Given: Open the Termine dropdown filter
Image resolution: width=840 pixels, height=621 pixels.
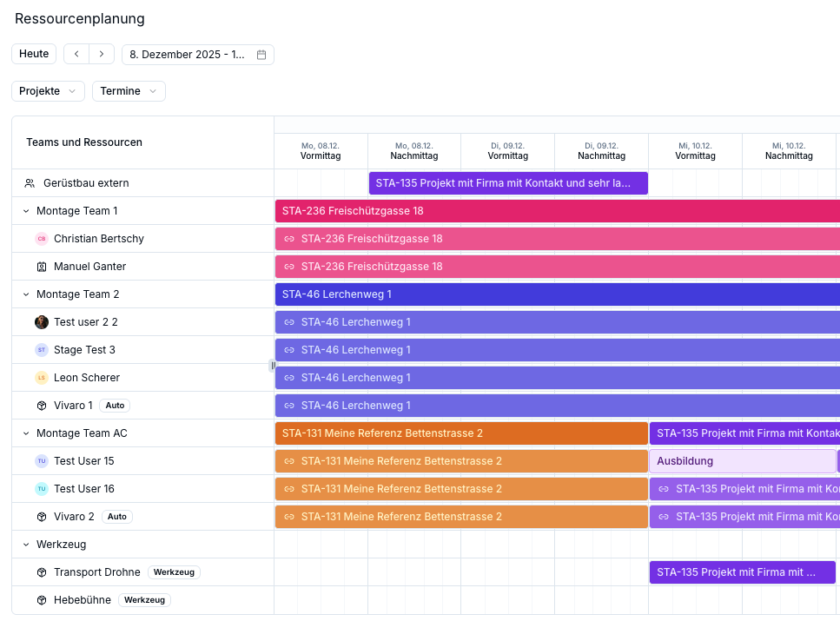Looking at the screenshot, I should [x=129, y=91].
